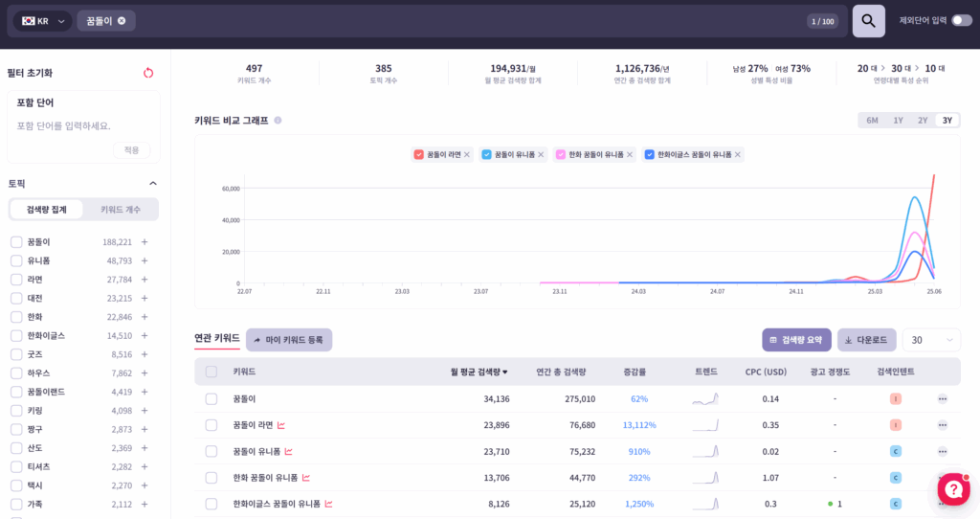Check the 대전 topic checkbox

16,298
